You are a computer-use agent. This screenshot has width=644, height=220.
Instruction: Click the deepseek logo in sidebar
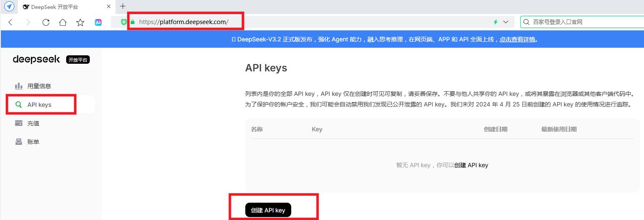coord(36,60)
